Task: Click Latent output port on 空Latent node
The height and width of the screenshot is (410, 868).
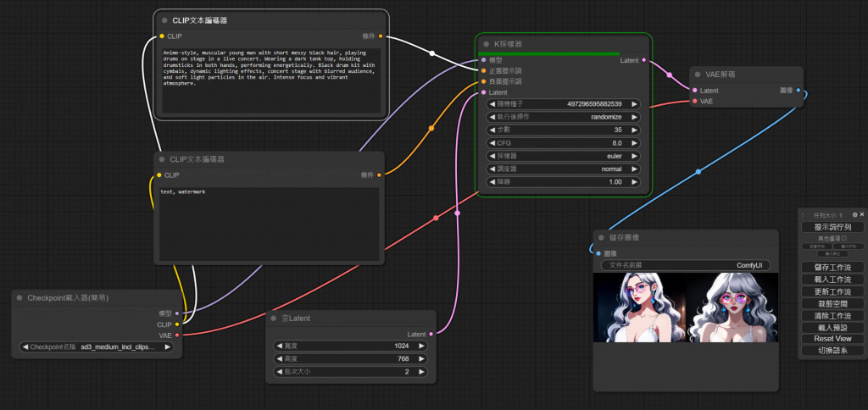Action: (x=431, y=335)
